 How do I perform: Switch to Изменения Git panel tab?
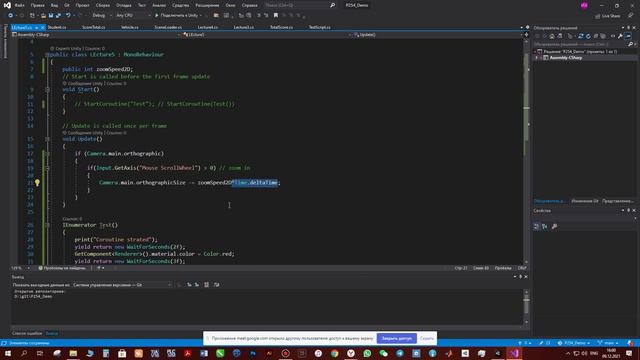click(x=584, y=201)
